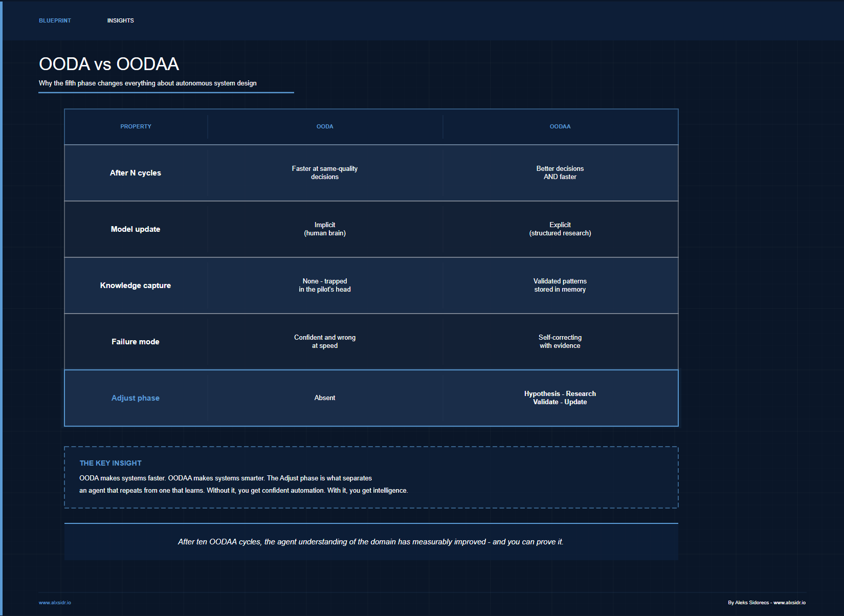Click the 'Validated patterns stored in memory' cell
844x616 pixels.
pos(560,285)
